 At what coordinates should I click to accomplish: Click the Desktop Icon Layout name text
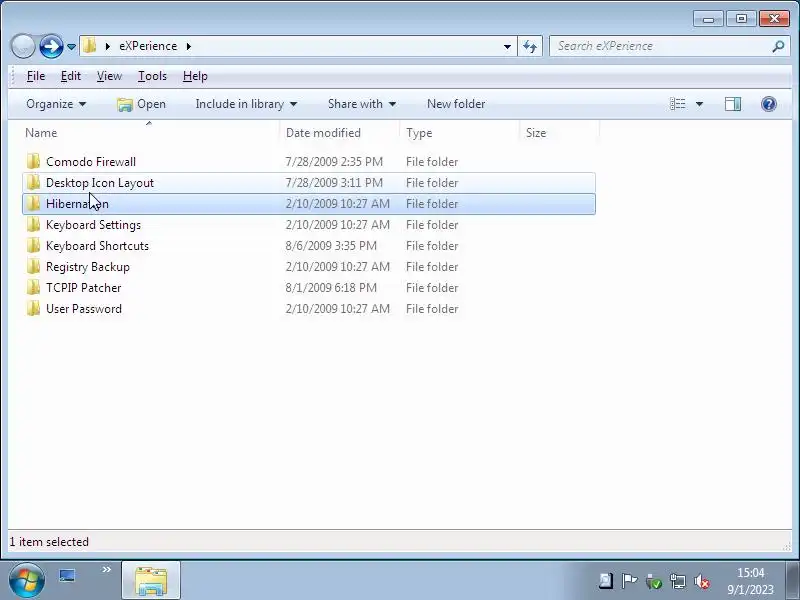[x=99, y=183]
